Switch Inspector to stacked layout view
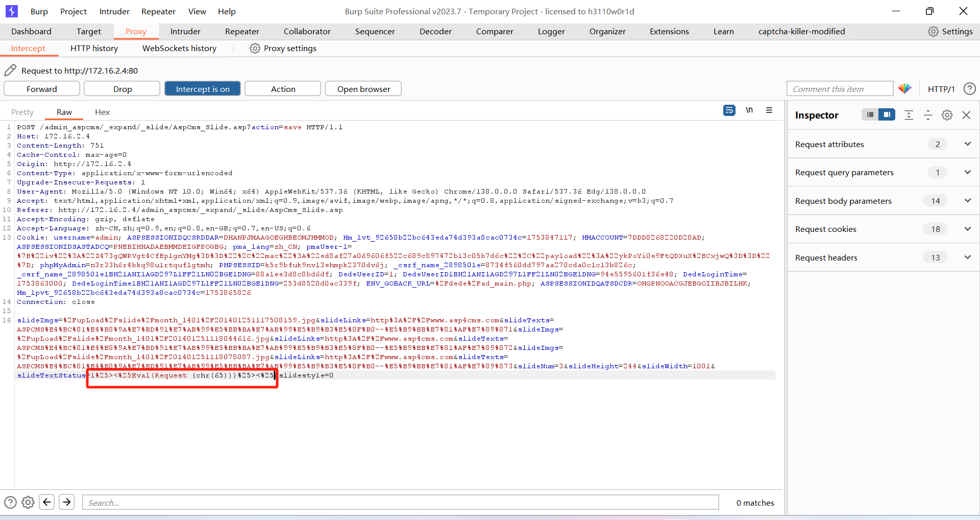Image resolution: width=980 pixels, height=520 pixels. coord(870,114)
